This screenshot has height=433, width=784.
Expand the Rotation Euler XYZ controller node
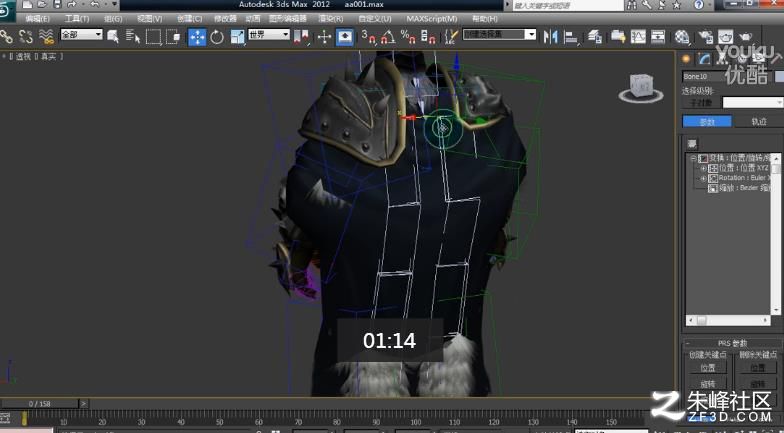(704, 178)
